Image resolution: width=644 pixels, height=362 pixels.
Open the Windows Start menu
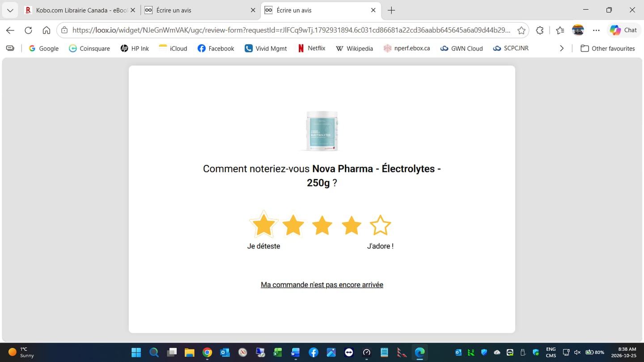click(x=136, y=353)
